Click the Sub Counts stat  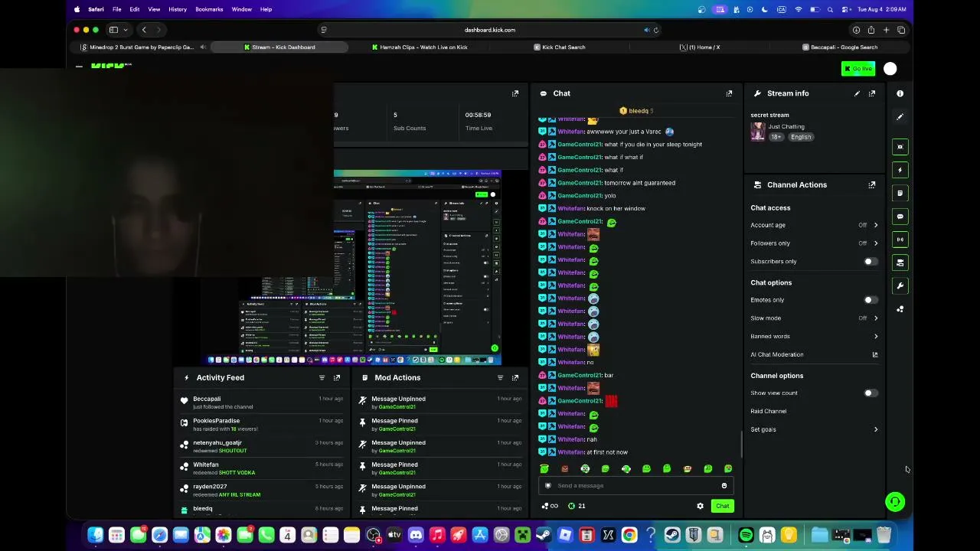(x=410, y=122)
